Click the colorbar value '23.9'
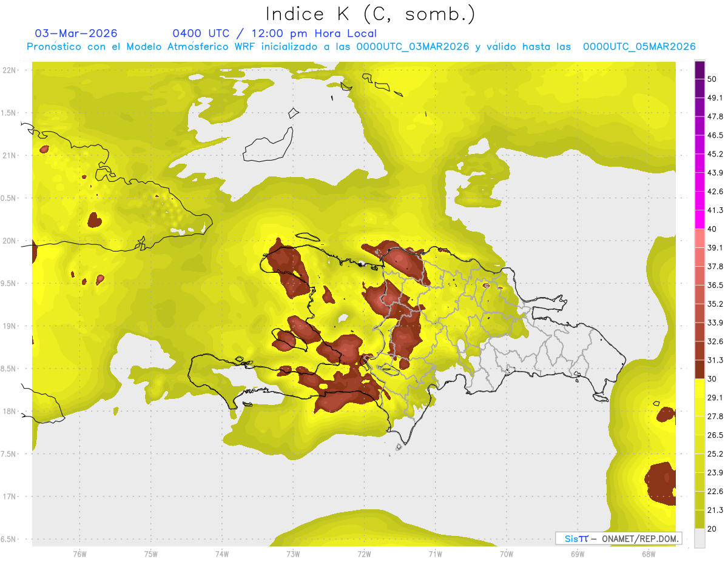The width and height of the screenshot is (728, 562). pos(716,473)
